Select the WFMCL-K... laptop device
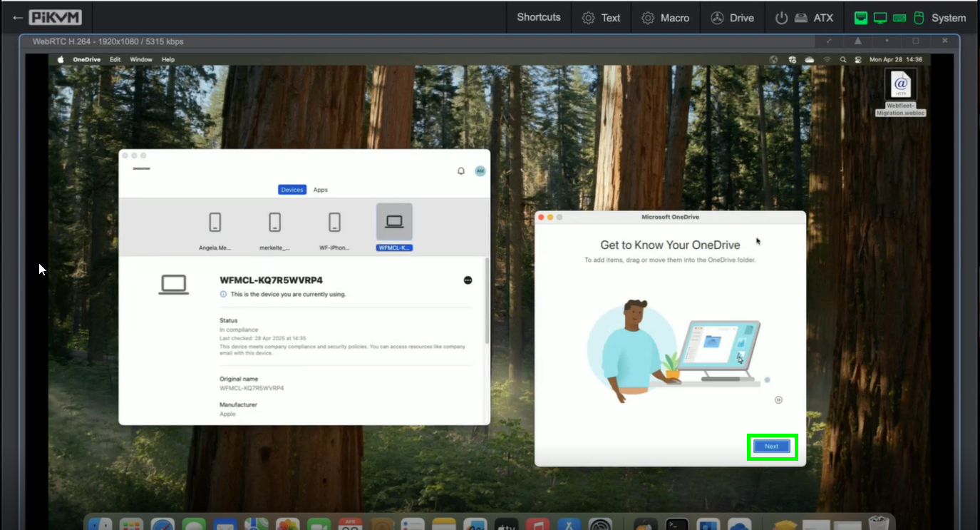This screenshot has width=980, height=530. (x=394, y=228)
